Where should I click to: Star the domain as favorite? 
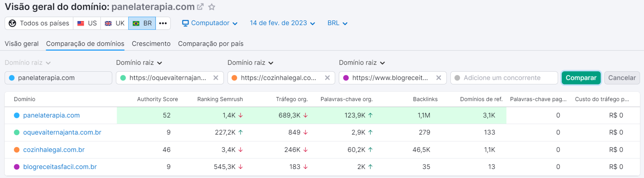click(212, 7)
